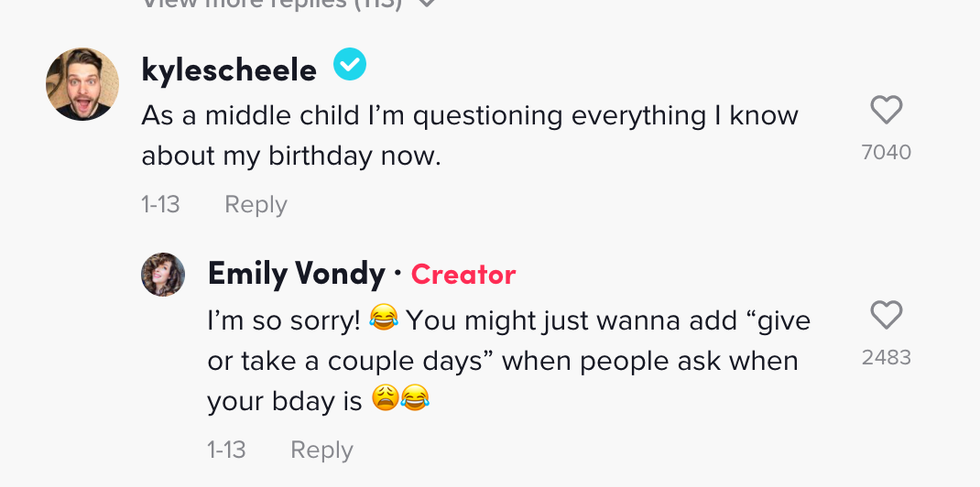Click the laughing emoji after "I'm so sorry!"

383,320
